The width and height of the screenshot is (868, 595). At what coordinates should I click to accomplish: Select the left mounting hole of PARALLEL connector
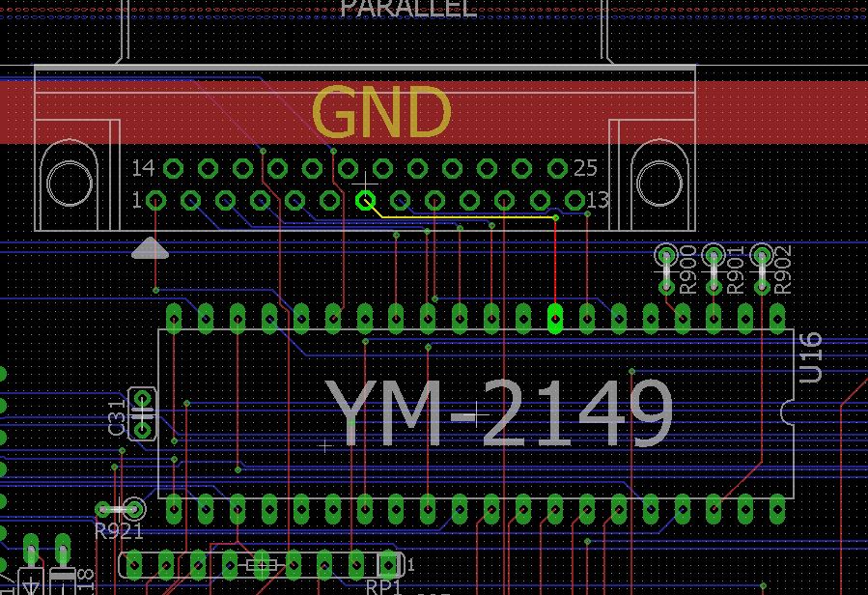coord(70,184)
